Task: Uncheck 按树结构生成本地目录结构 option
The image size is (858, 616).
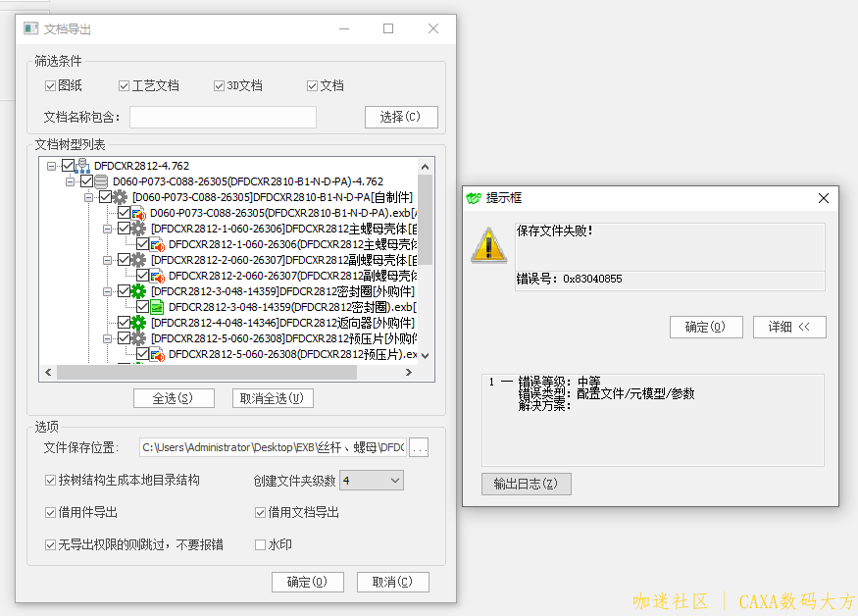Action: click(50, 481)
